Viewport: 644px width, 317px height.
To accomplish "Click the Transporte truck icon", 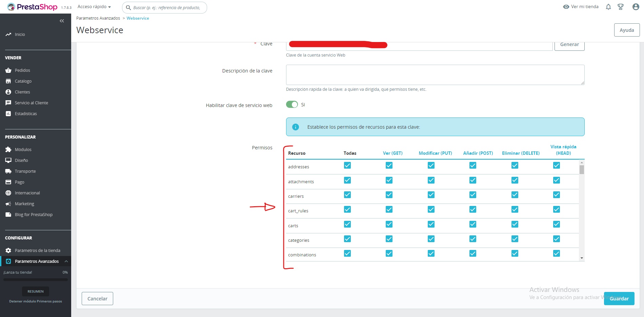I will pos(8,171).
